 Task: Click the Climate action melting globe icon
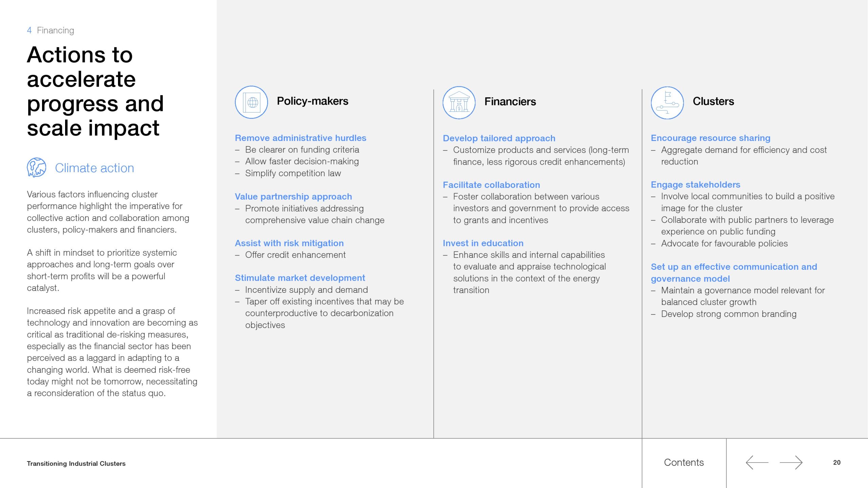[36, 167]
